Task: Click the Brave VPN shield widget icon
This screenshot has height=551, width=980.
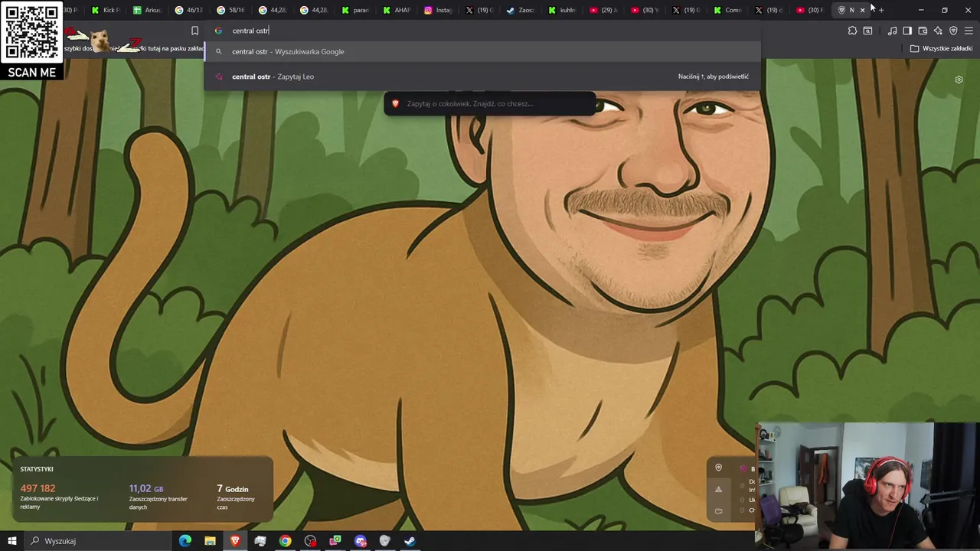Action: point(718,468)
